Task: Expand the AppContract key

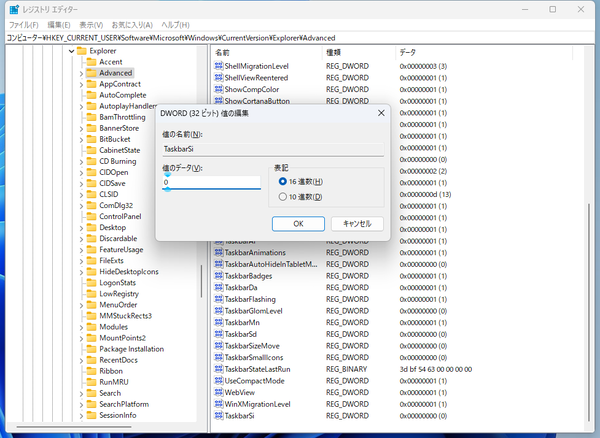Action: tap(81, 85)
